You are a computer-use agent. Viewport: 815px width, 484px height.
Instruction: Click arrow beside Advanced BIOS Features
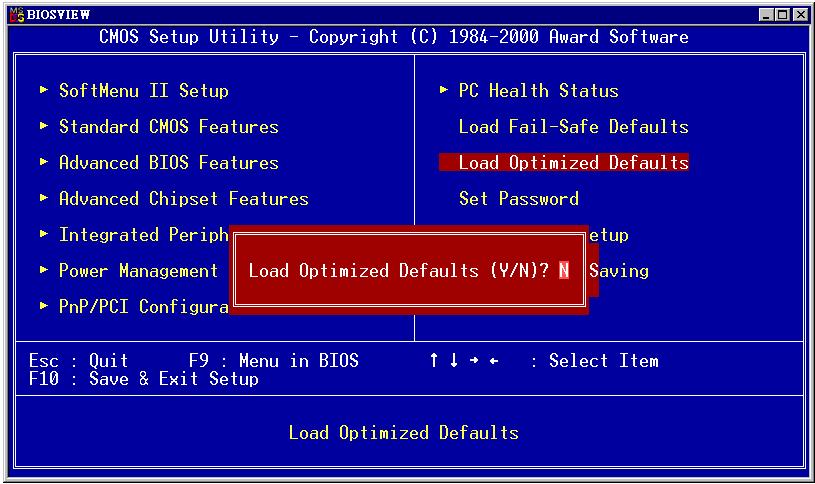click(44, 162)
